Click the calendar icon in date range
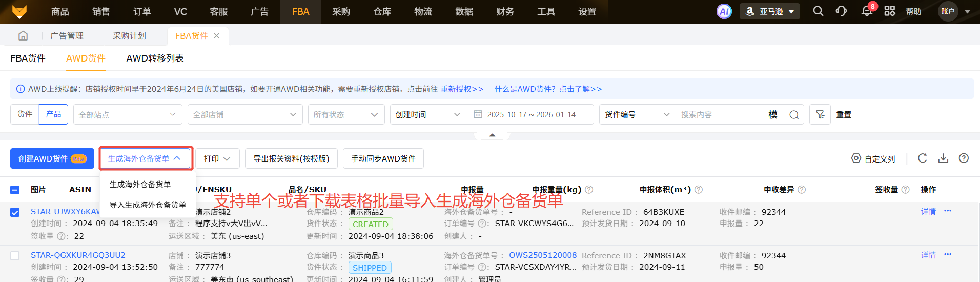This screenshot has width=980, height=282. [478, 114]
